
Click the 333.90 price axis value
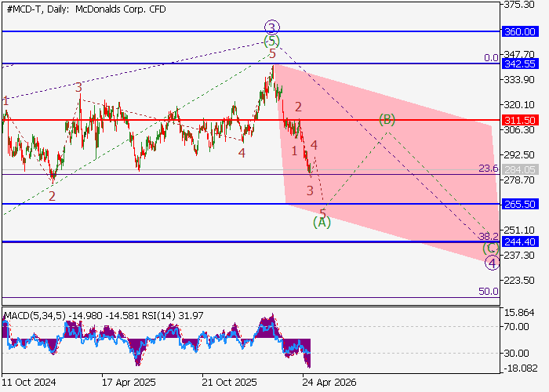tap(519, 80)
